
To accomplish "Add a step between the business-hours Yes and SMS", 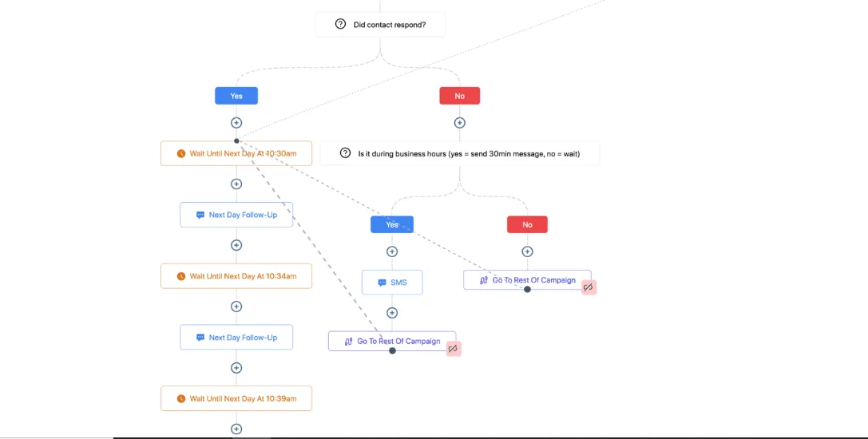I will (x=392, y=252).
